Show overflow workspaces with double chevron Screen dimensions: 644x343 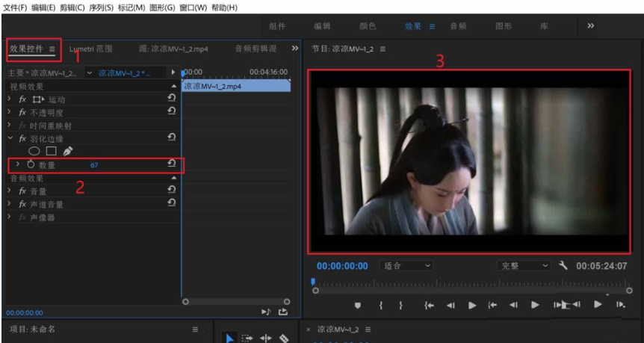coord(591,26)
